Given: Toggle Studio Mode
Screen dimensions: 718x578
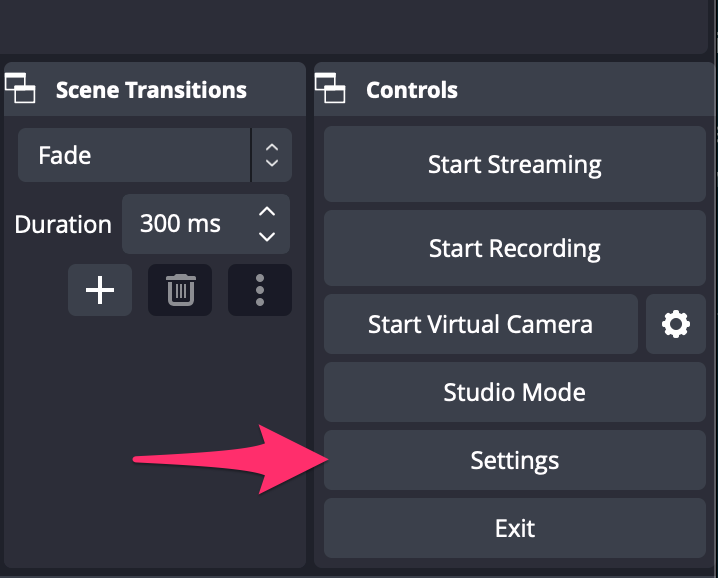Looking at the screenshot, I should click(515, 392).
